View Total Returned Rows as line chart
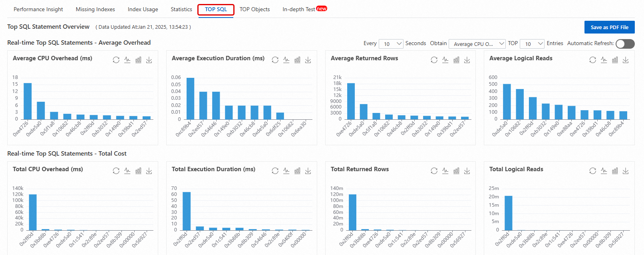Viewport: 644px width, 255px height. click(x=445, y=171)
